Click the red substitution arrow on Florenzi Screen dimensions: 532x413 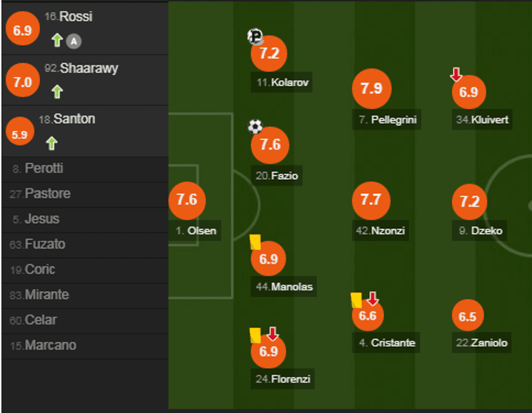pos(273,334)
